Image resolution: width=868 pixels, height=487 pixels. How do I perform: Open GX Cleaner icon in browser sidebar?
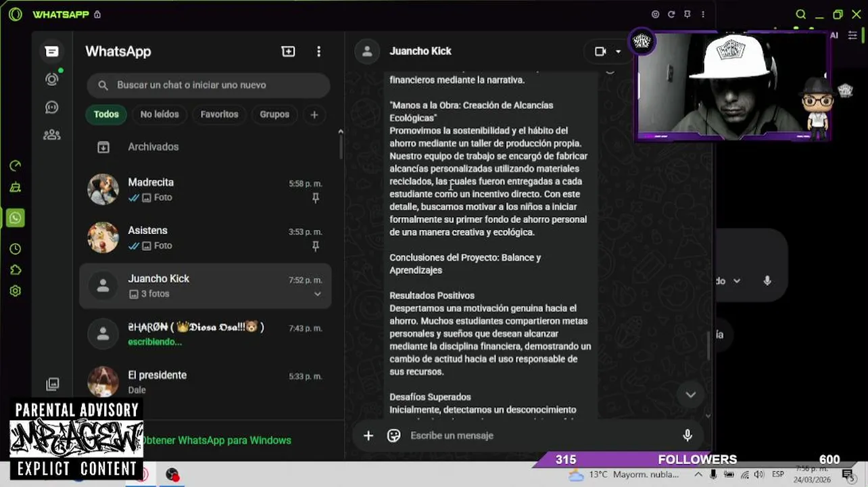click(x=15, y=188)
